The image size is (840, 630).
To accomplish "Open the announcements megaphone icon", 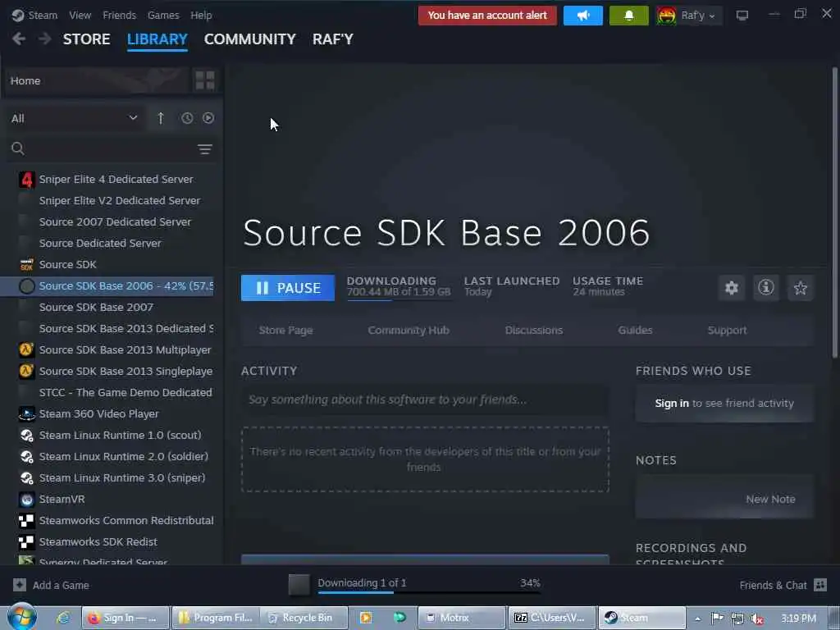I will [583, 16].
